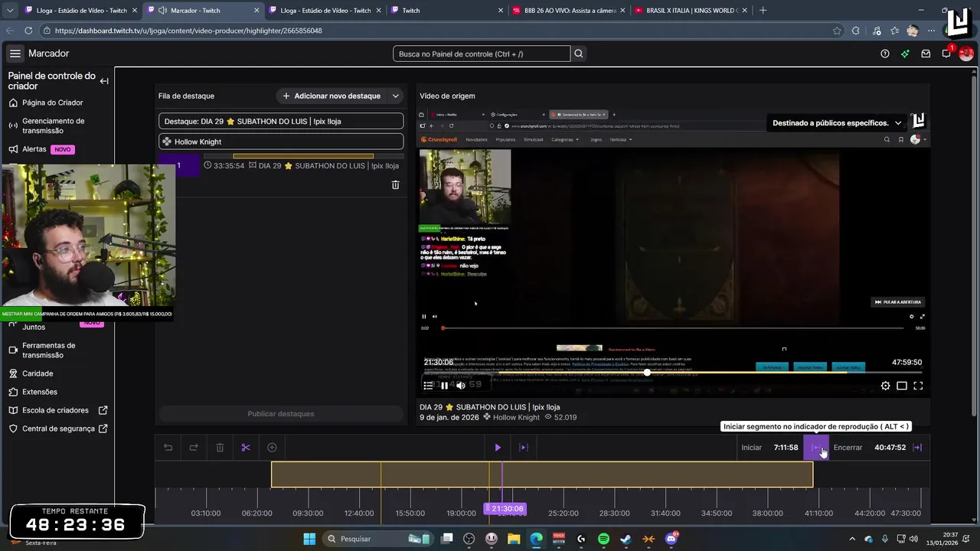Open the green sparkle icon in header
This screenshot has width=980, height=551.
point(905,54)
